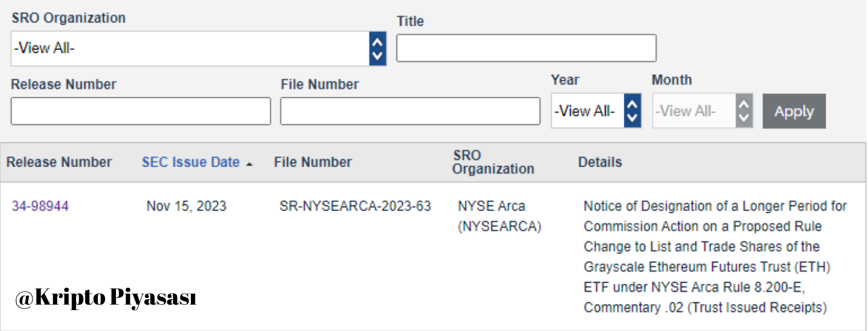The width and height of the screenshot is (868, 331).
Task: Expand the Year View All dropdown
Action: (x=587, y=111)
